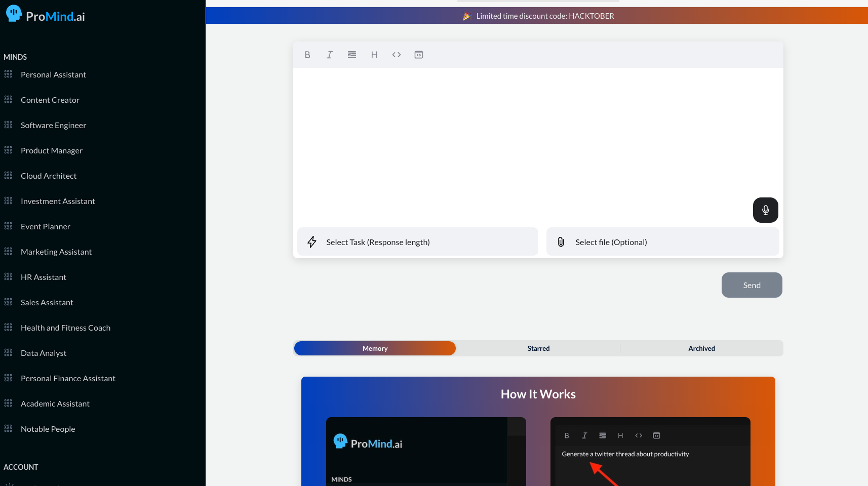Click grid icon beside Marketing Assistant
This screenshot has height=486, width=868.
[8, 252]
